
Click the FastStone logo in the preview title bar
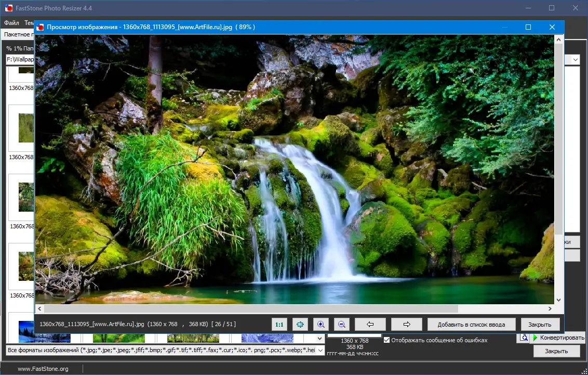40,27
